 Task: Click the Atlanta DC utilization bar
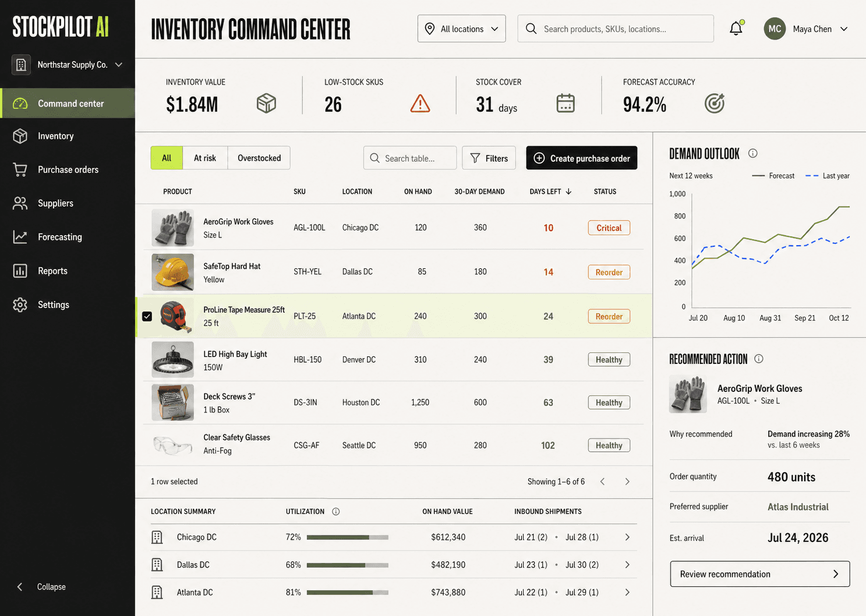point(348,592)
